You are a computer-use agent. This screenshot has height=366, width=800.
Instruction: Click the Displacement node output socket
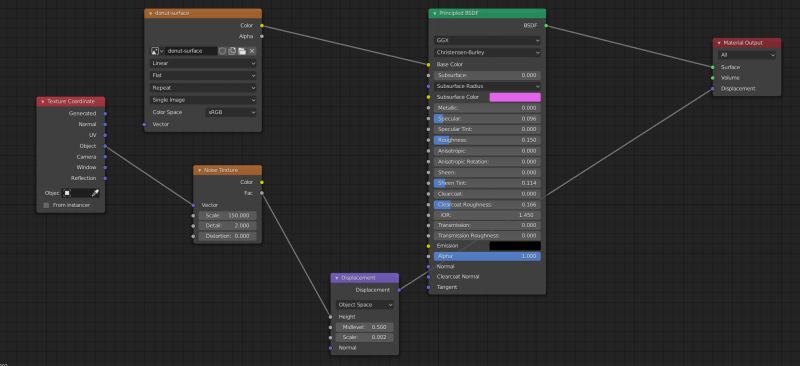coord(399,290)
